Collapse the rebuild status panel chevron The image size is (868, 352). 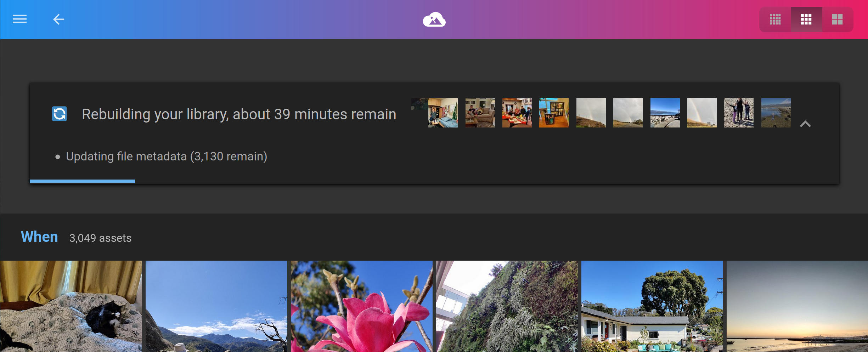click(805, 124)
